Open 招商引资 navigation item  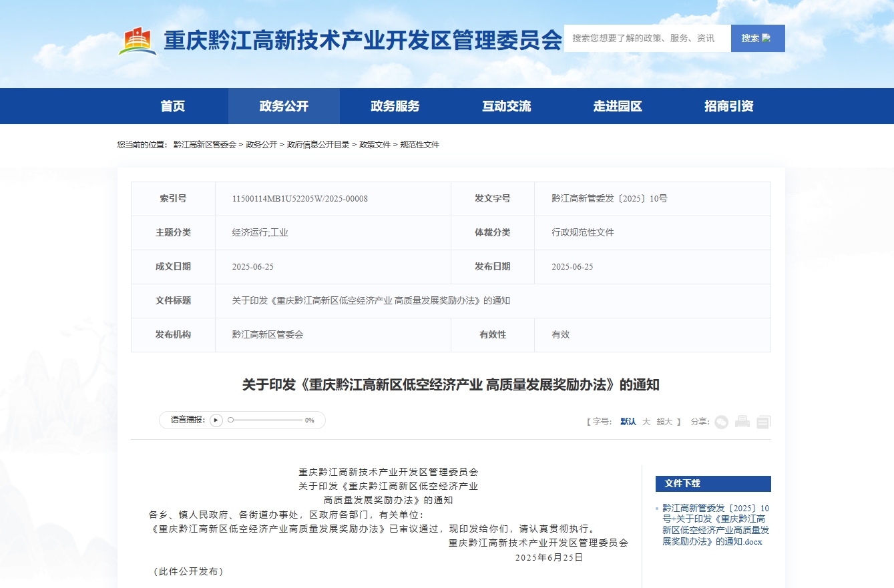click(729, 106)
